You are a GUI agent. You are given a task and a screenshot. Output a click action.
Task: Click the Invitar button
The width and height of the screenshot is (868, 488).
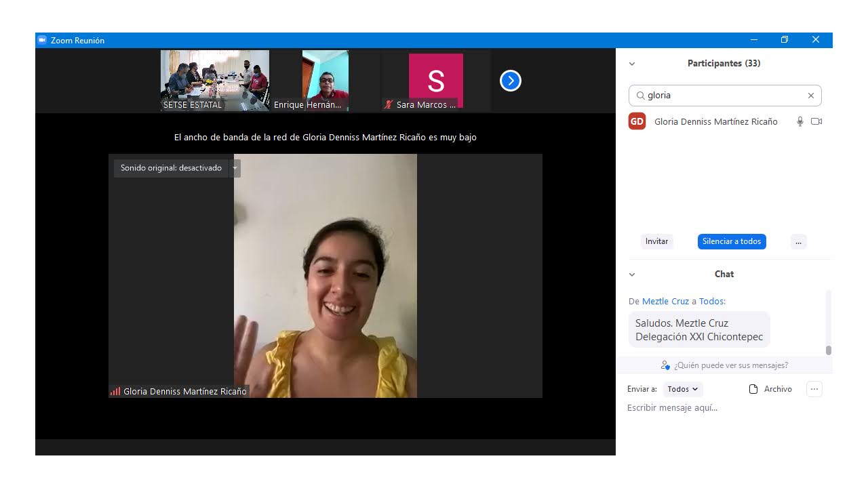tap(657, 241)
